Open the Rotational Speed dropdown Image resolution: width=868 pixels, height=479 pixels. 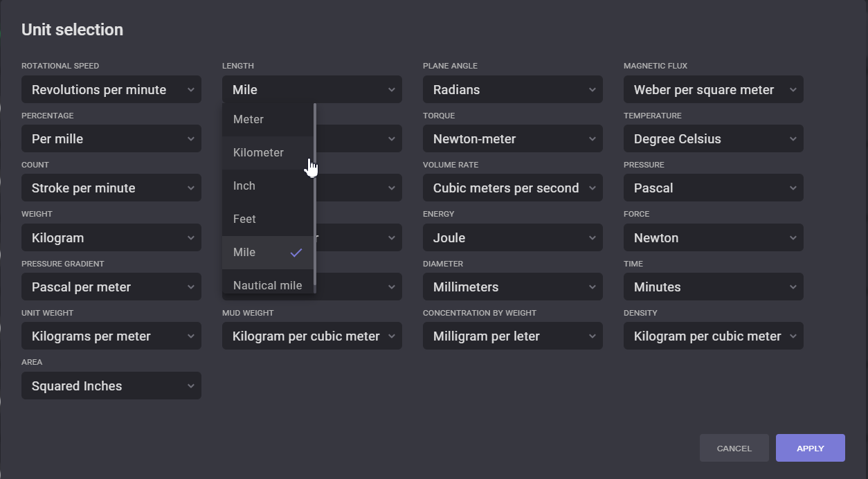click(111, 90)
